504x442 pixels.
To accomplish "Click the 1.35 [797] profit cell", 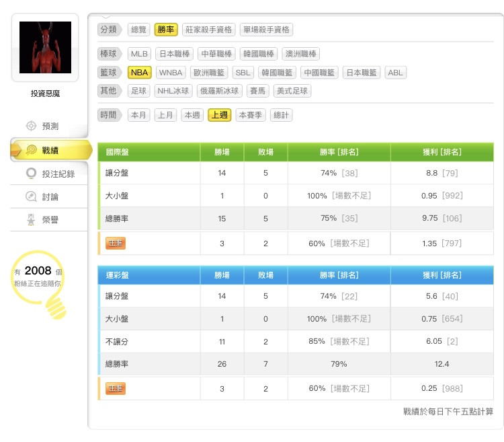I will (442, 243).
